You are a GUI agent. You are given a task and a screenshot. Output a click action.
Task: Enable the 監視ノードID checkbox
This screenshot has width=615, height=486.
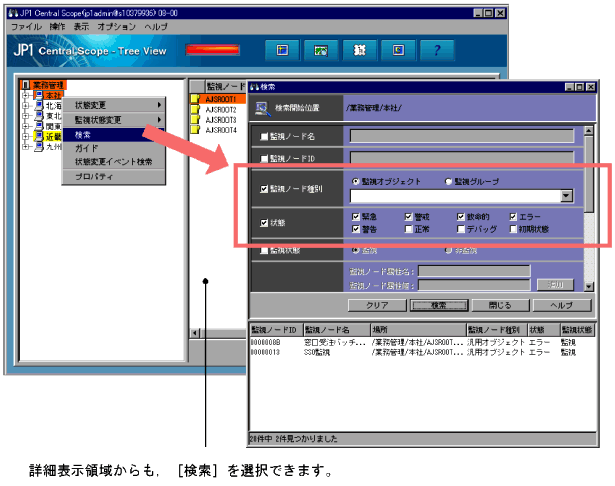264,158
